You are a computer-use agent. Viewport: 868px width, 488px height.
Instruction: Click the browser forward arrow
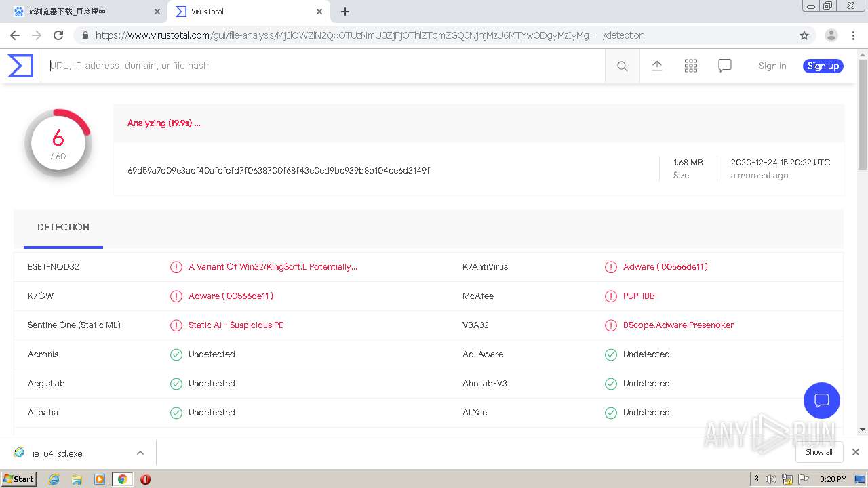coord(37,35)
